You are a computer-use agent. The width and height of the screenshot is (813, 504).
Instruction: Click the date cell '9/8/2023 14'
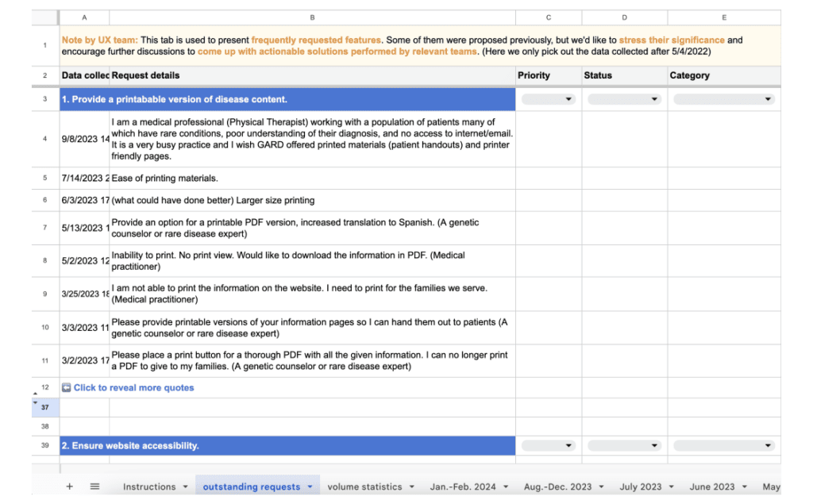pyautogui.click(x=84, y=139)
